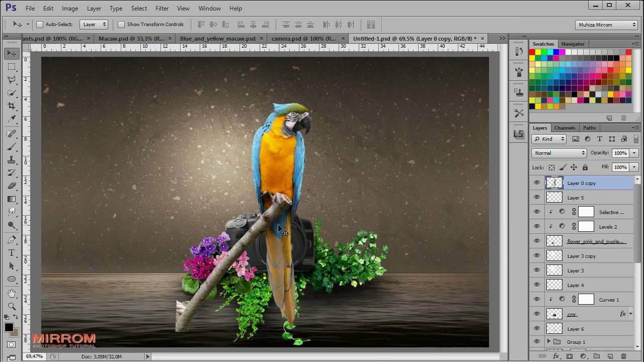Select the Move tool in the toolbox
This screenshot has height=362, width=644.
coord(12,53)
